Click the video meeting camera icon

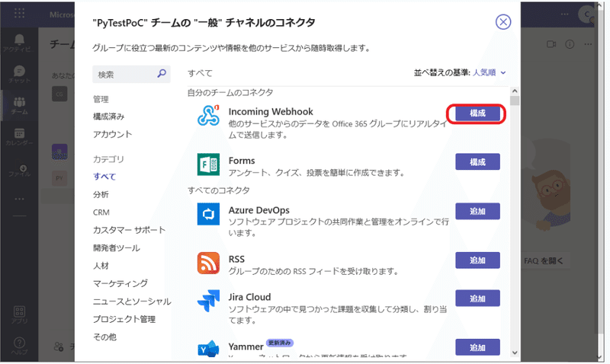(551, 44)
